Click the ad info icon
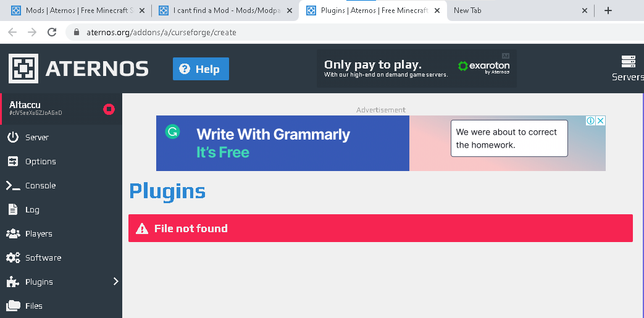Screen dimensions: 644x318 tap(591, 121)
